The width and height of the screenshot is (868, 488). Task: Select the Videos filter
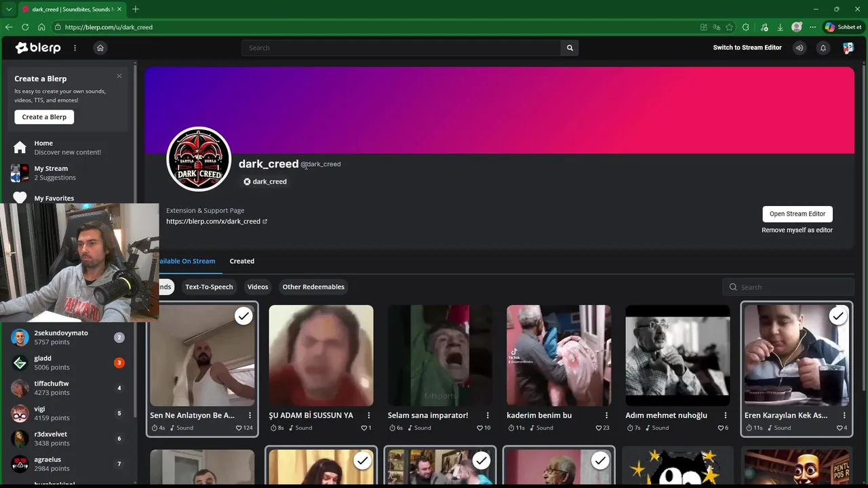258,287
